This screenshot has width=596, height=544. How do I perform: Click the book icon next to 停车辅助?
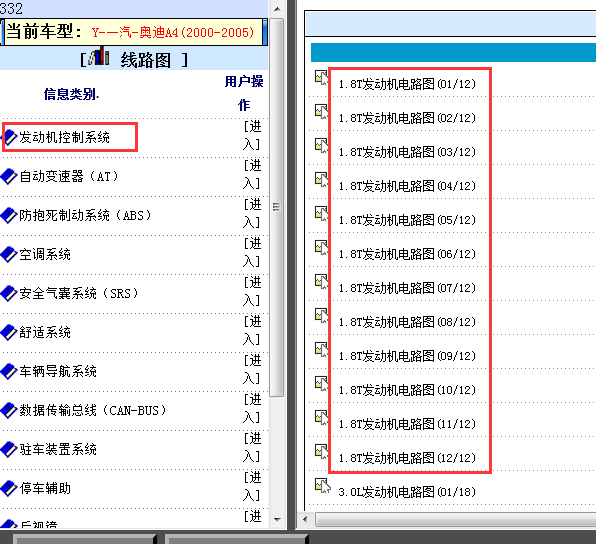pos(9,488)
